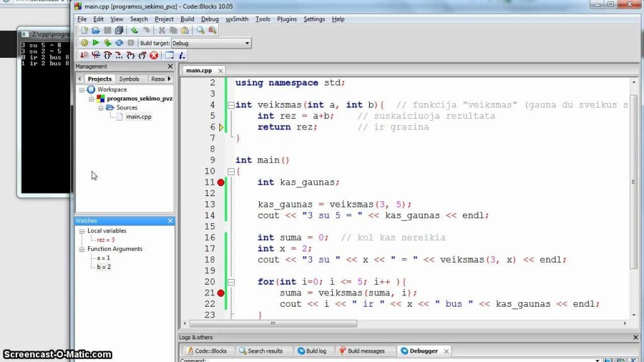Switch to the Code::Blocks log tab

207,351
